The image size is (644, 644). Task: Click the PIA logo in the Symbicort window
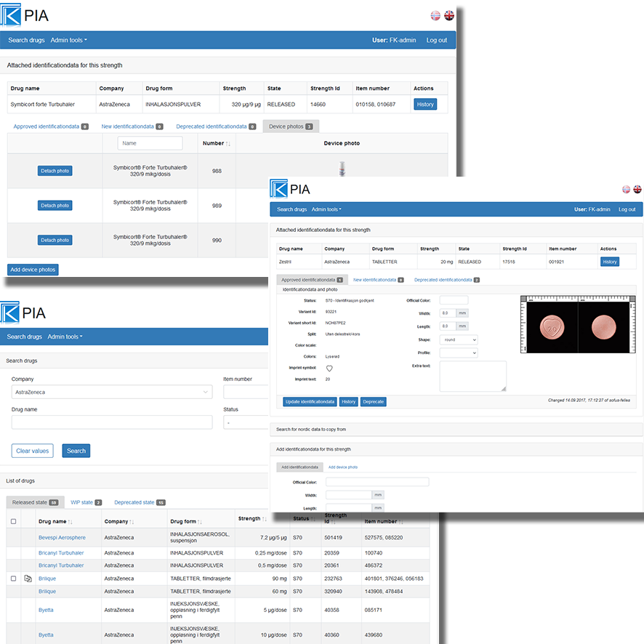pos(26,15)
